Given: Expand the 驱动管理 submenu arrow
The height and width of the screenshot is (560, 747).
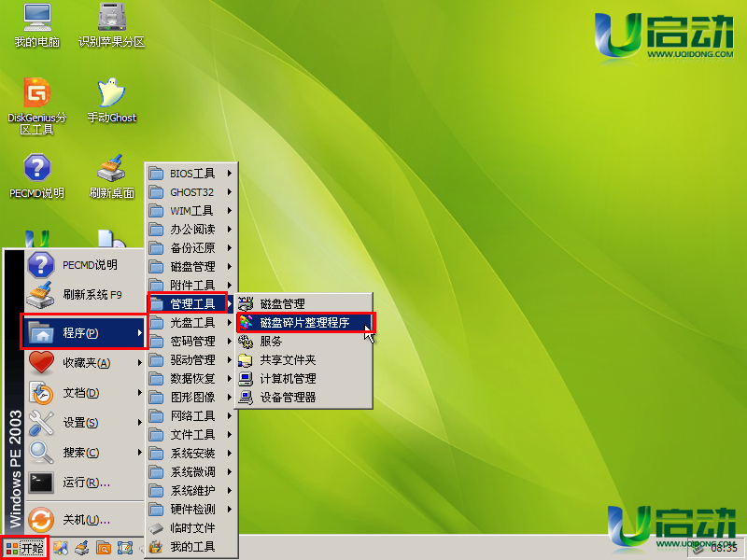Looking at the screenshot, I should click(x=230, y=359).
